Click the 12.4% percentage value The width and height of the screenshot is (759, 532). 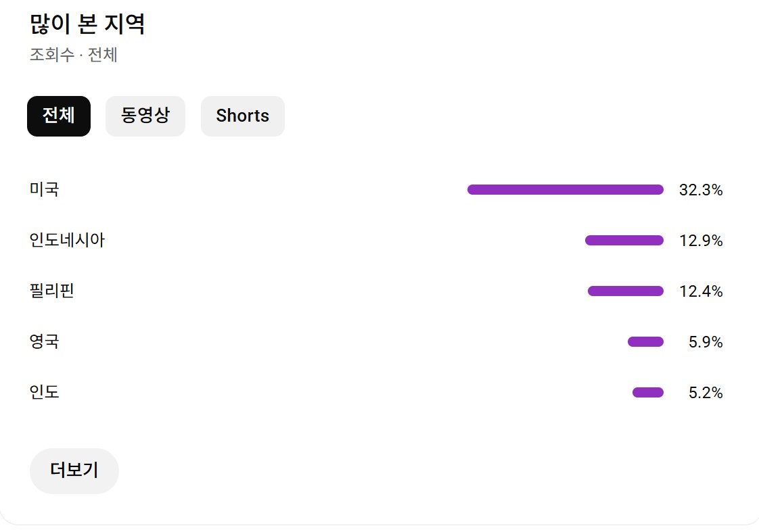point(701,292)
